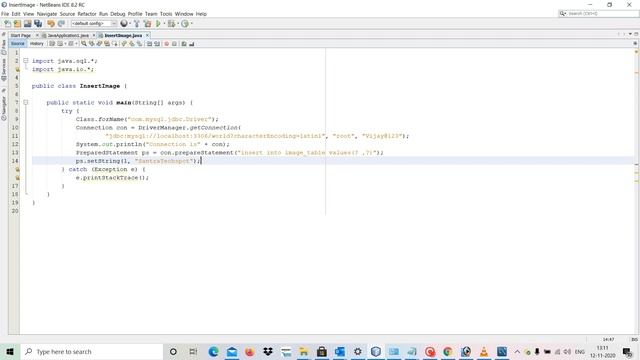Open the Windows Start menu

coord(10,352)
